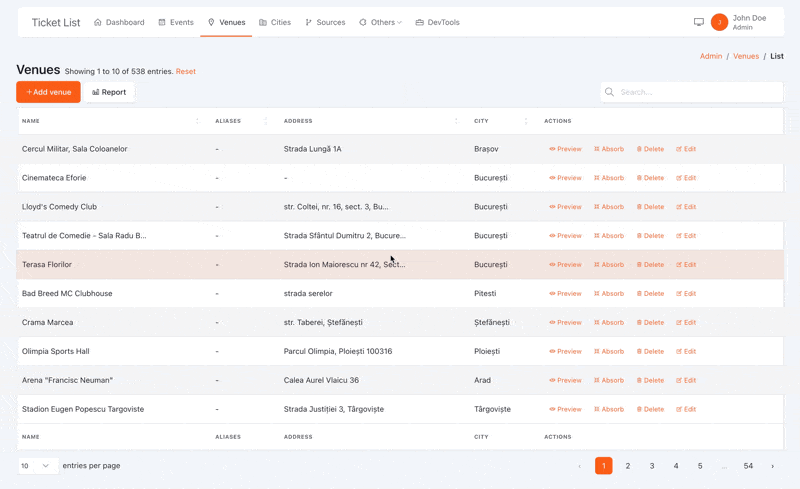
Task: Sort table by Name column
Action: coord(31,121)
